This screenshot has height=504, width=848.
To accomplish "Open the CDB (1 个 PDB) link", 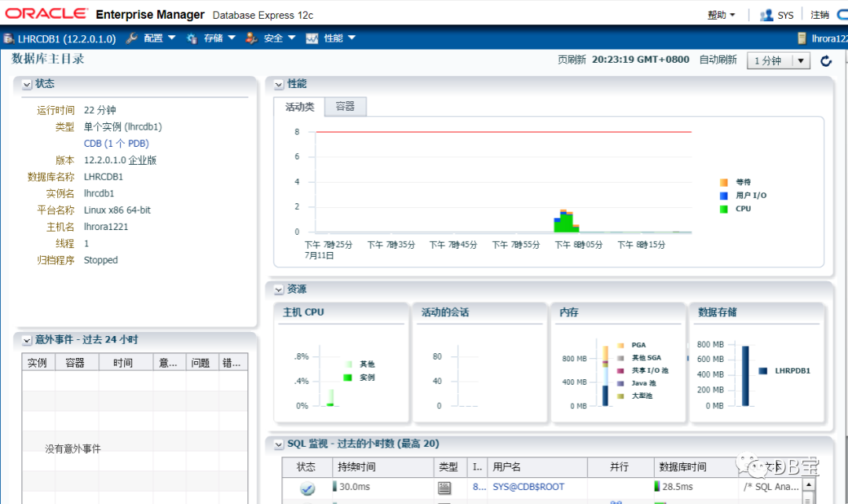I will [116, 144].
